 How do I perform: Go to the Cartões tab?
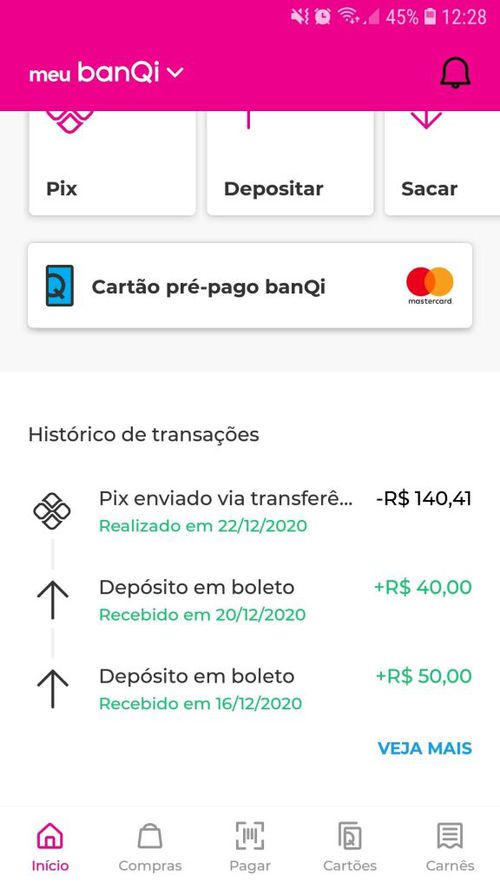(350, 847)
